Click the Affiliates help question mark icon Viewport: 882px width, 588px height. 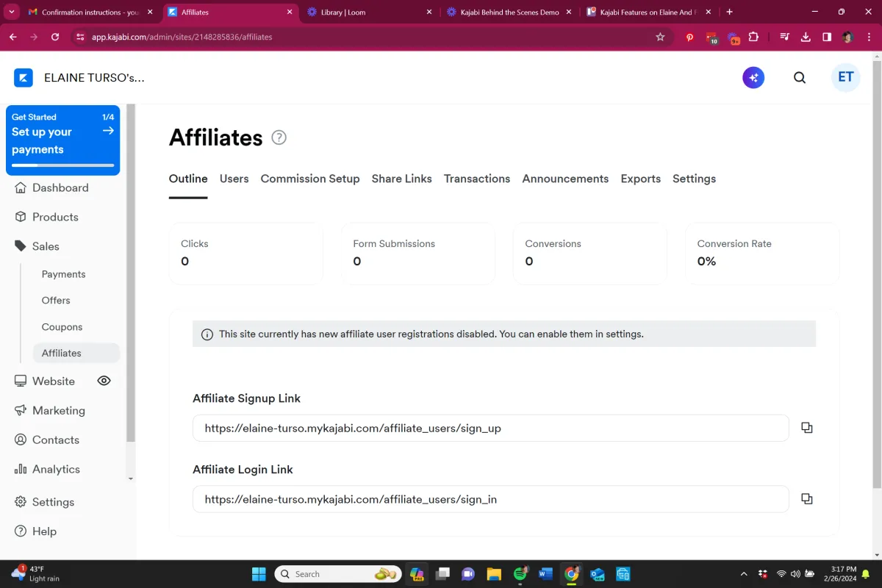tap(279, 137)
